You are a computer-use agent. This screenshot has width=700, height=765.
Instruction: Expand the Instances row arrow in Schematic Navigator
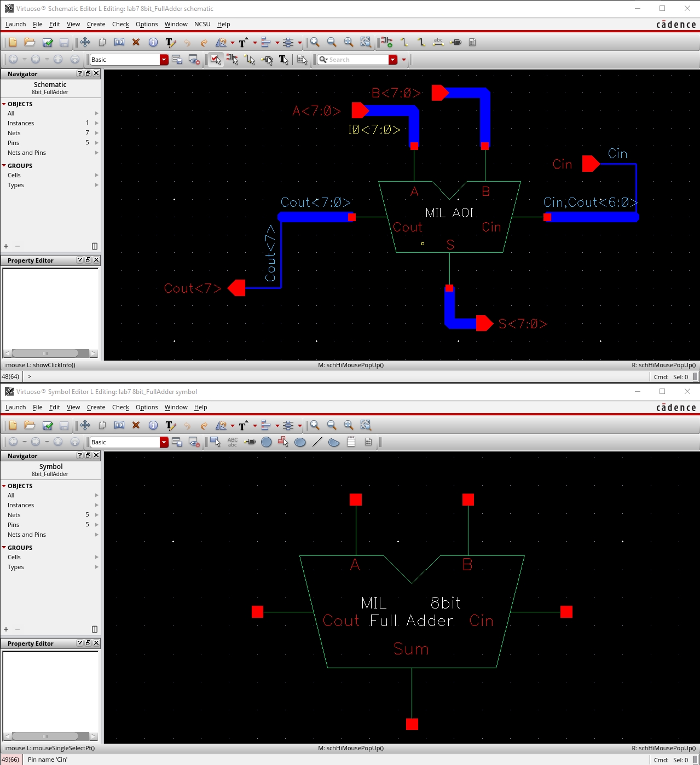[x=97, y=123]
